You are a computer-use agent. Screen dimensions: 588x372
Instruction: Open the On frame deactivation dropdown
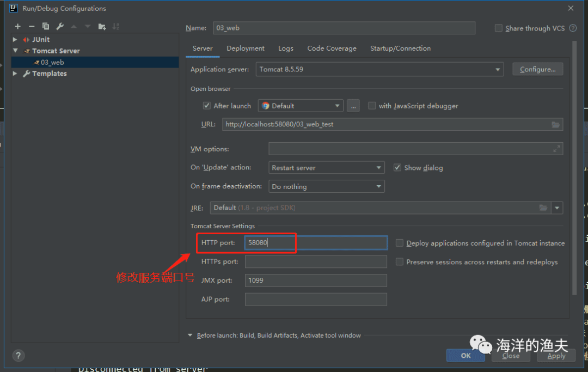pyautogui.click(x=327, y=186)
